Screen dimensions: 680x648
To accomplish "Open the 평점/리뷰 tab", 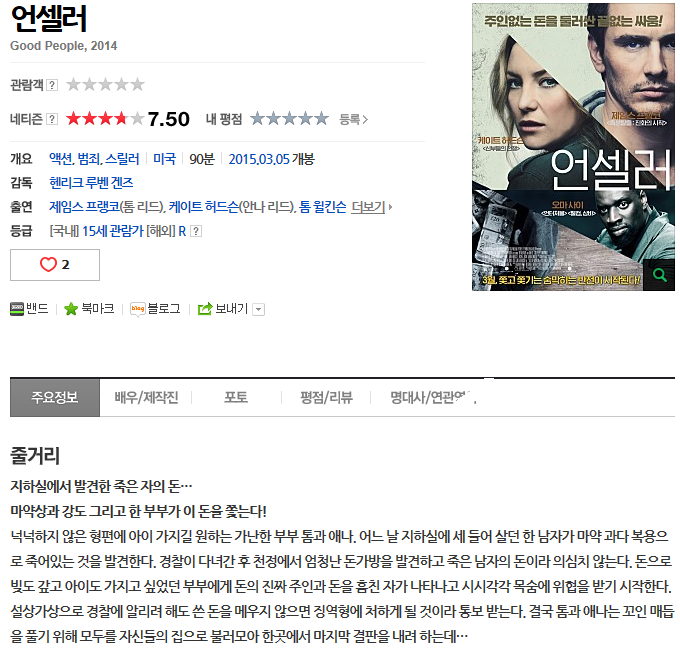I will pyautogui.click(x=327, y=397).
